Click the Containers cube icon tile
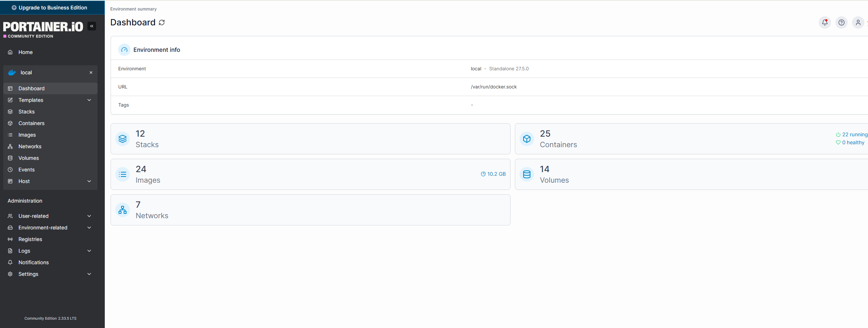The width and height of the screenshot is (868, 328). coord(527,139)
